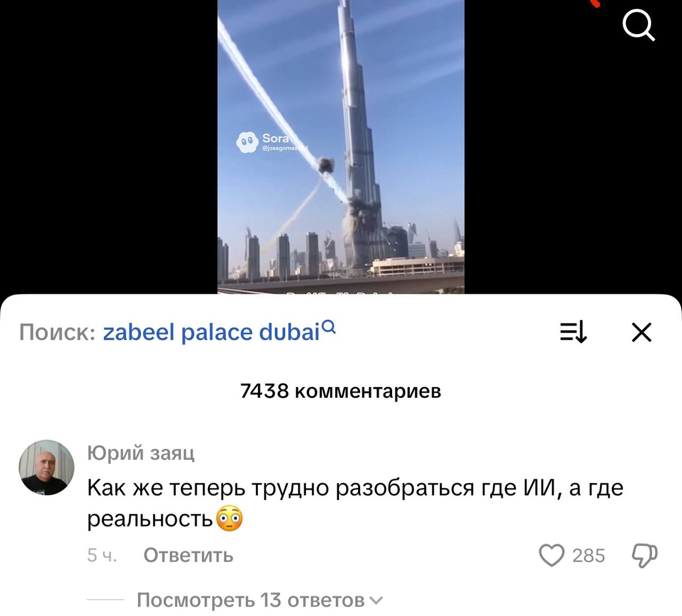Close the comments panel with the X
This screenshot has height=616, width=682.
pyautogui.click(x=642, y=332)
